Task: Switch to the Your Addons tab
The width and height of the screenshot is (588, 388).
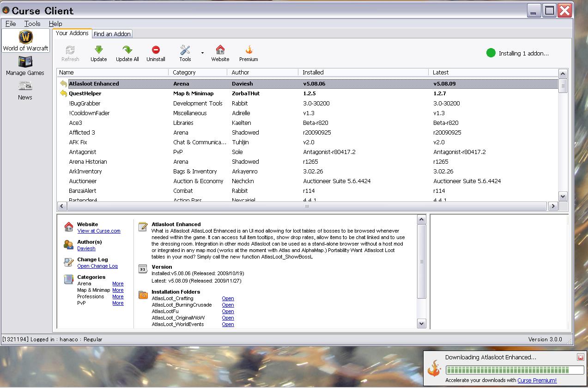Action: (x=72, y=33)
